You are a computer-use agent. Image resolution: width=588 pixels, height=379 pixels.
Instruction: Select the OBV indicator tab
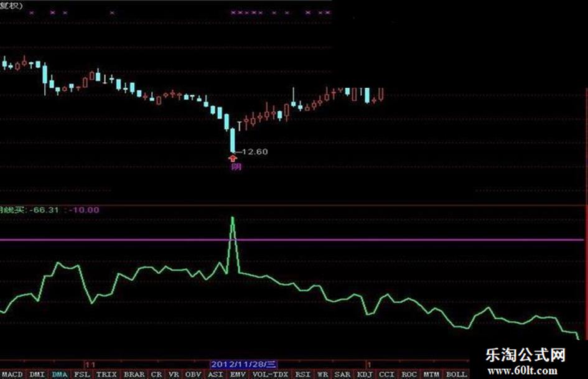coord(193,374)
